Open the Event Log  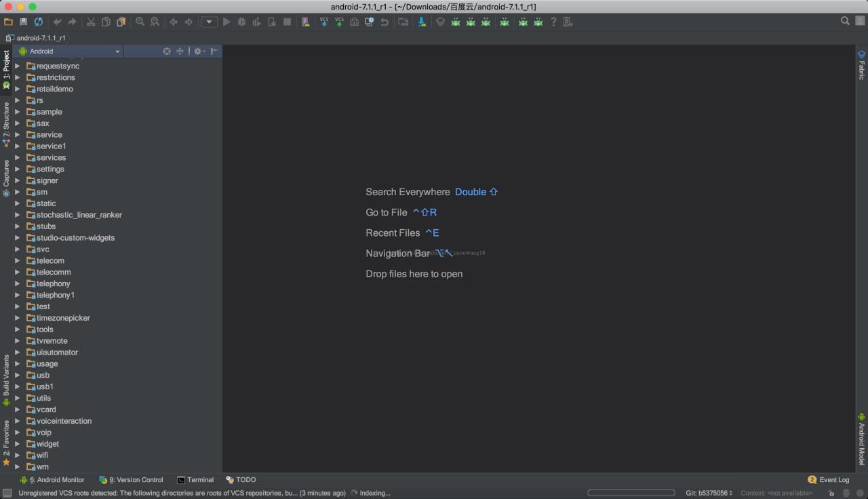coord(829,479)
